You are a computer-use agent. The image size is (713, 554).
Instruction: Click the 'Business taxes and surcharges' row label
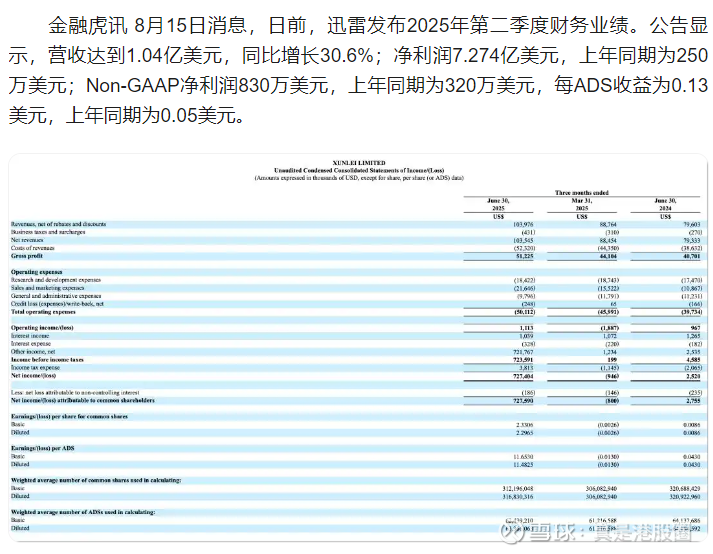(48, 232)
